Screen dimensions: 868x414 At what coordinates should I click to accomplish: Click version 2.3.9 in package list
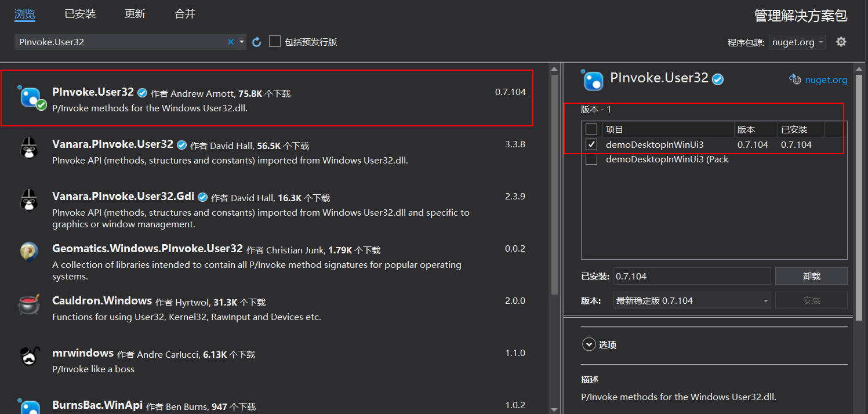tap(515, 197)
